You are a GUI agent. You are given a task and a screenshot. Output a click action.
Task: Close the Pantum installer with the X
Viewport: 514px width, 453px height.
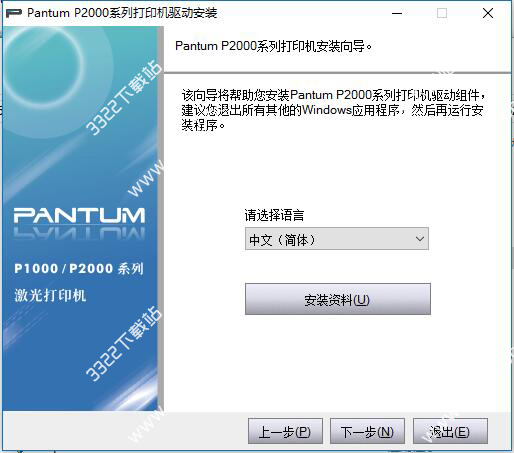tap(488, 13)
